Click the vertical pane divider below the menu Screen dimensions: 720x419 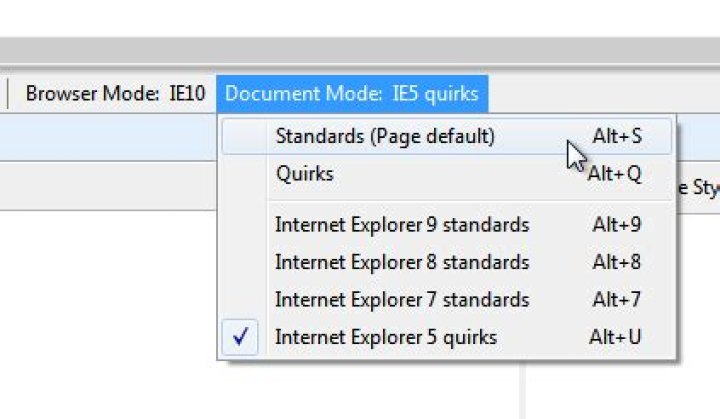pyautogui.click(x=523, y=390)
